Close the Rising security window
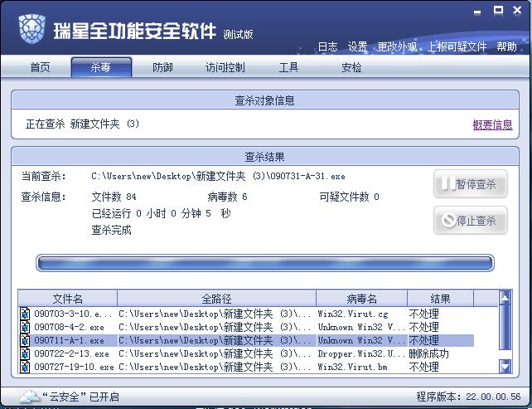This screenshot has width=532, height=409. coord(517,10)
